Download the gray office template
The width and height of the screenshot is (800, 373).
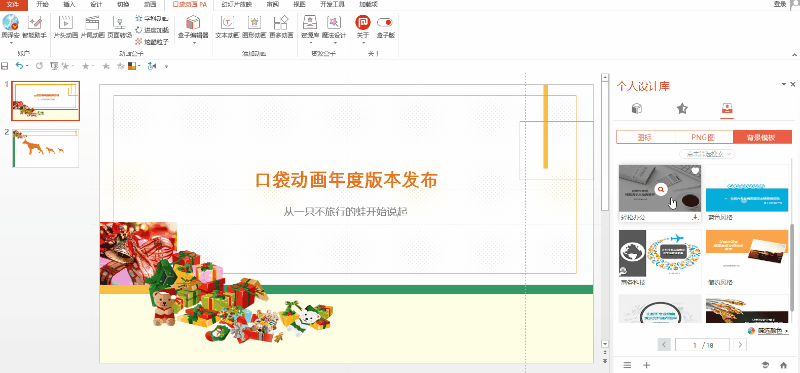[695, 218]
